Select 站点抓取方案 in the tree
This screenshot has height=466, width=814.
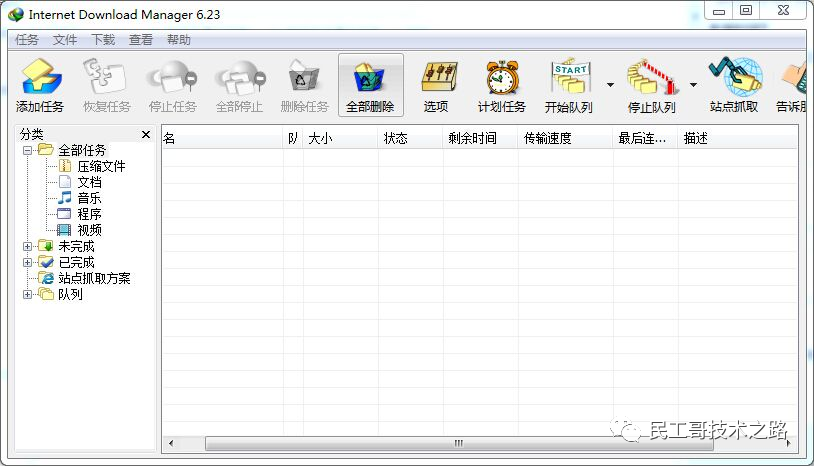click(85, 279)
